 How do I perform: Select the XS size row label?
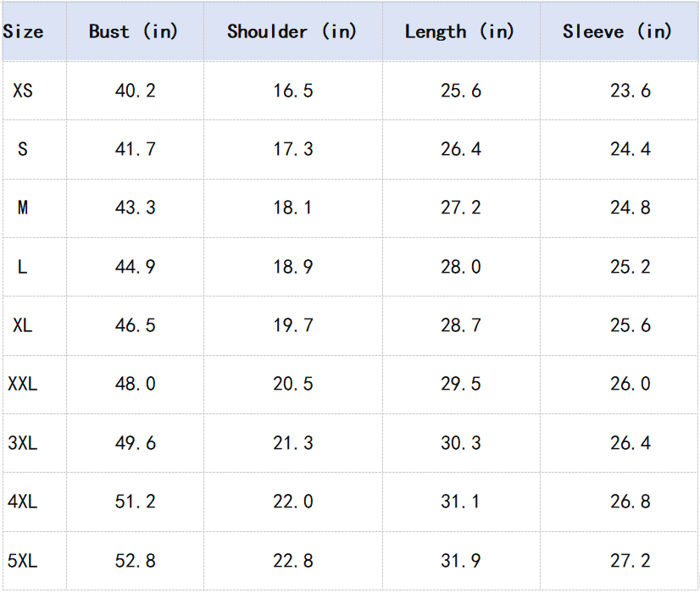pos(23,91)
